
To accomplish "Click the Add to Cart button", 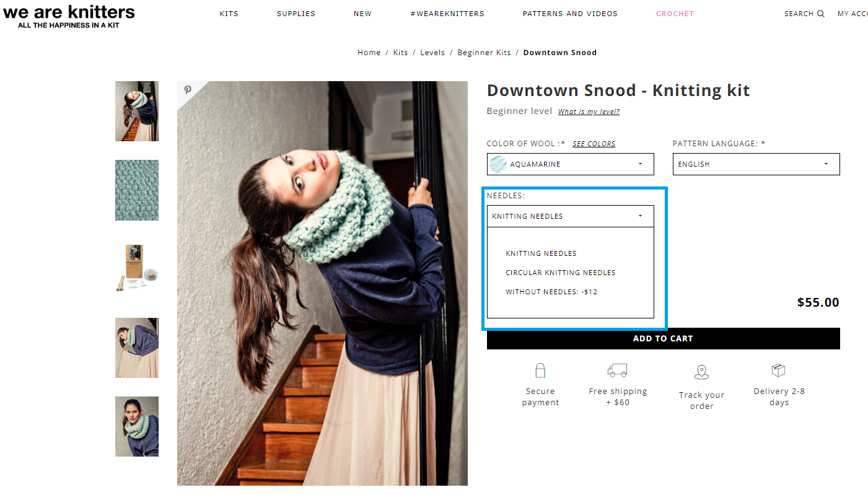I will point(663,338).
